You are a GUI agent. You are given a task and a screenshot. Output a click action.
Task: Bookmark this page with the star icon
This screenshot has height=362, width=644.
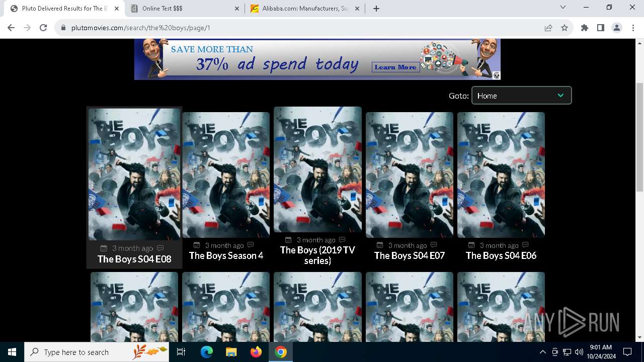565,28
